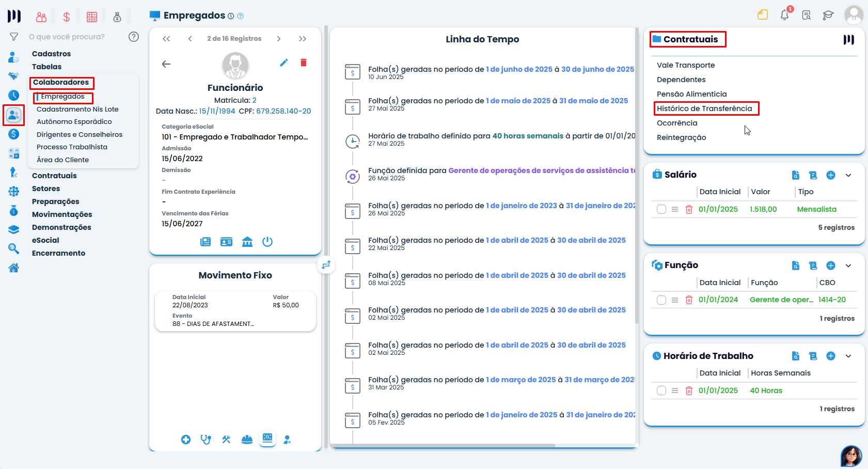Open Empregados submenu item

click(62, 97)
